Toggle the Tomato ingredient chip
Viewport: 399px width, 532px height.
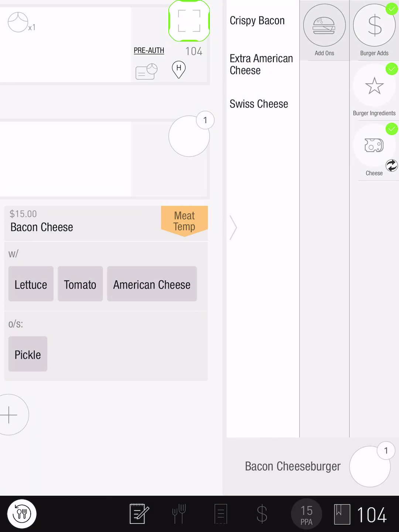(x=80, y=284)
